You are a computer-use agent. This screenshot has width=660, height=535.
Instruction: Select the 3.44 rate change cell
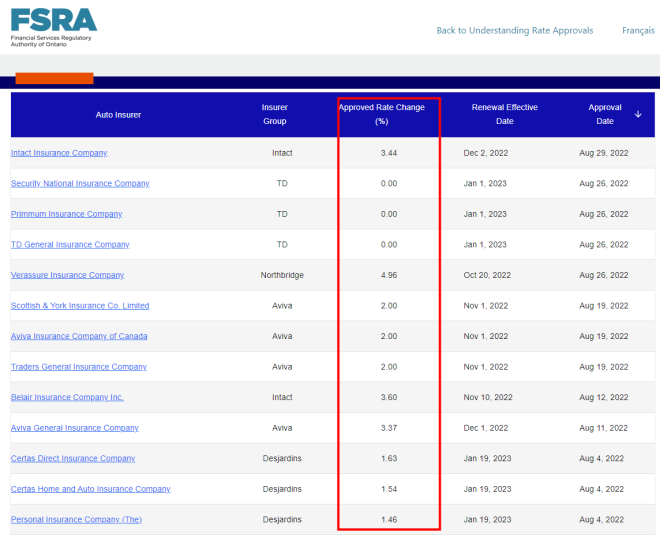coord(389,153)
